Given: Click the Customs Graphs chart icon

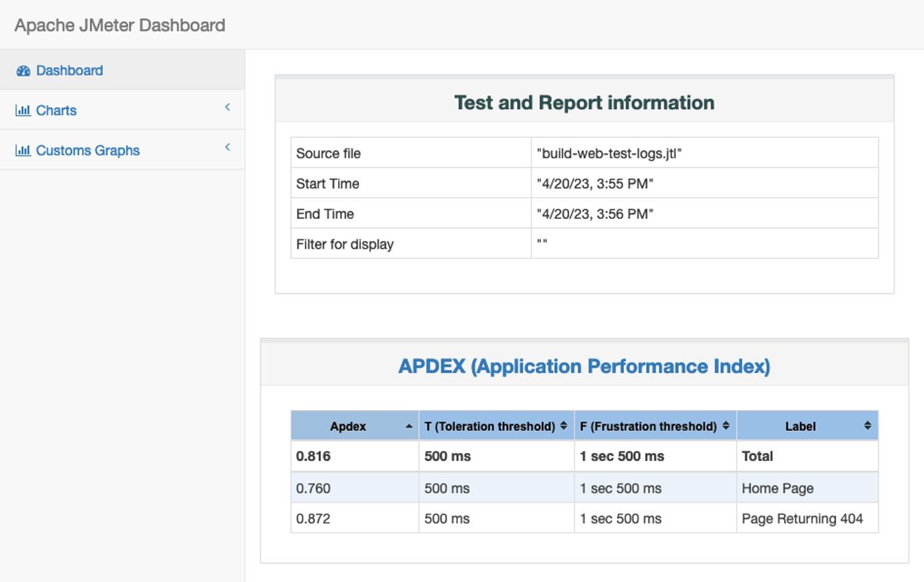Looking at the screenshot, I should (24, 150).
